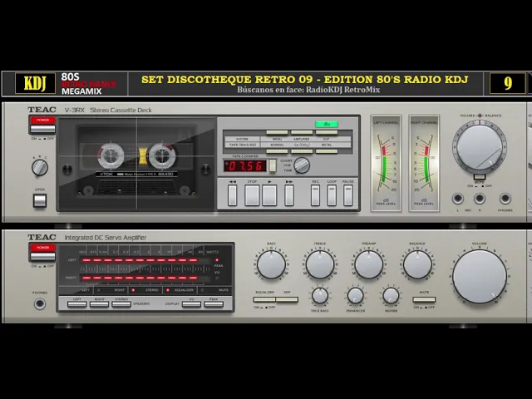Adjust the TREBLE knob
The height and width of the screenshot is (399, 532).
click(320, 264)
